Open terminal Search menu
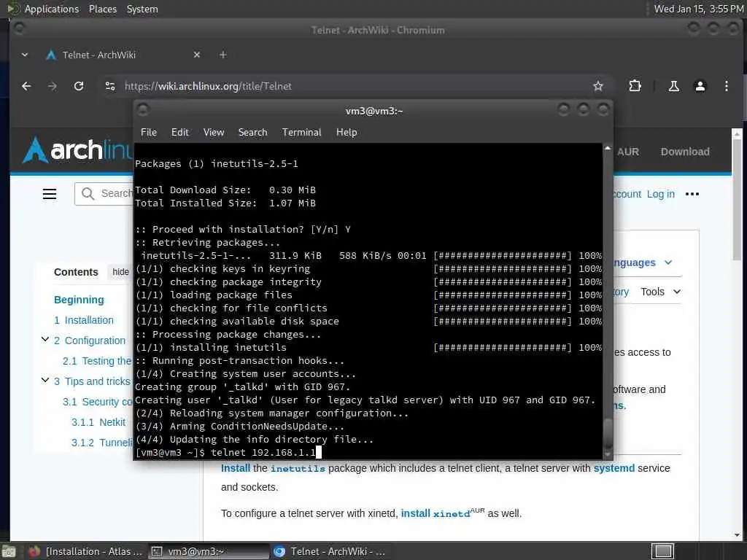 (x=252, y=133)
